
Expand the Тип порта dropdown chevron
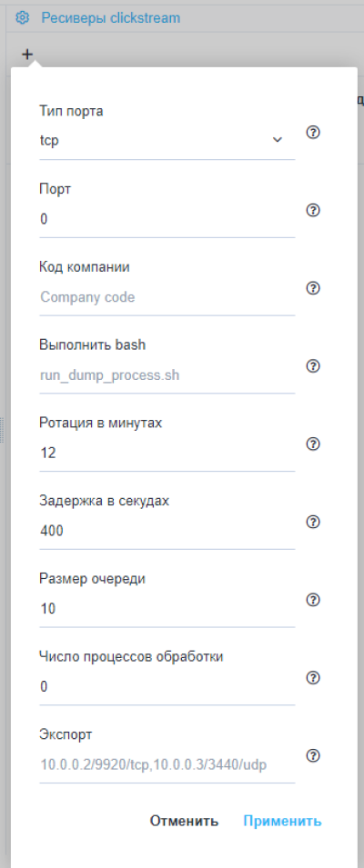point(278,140)
